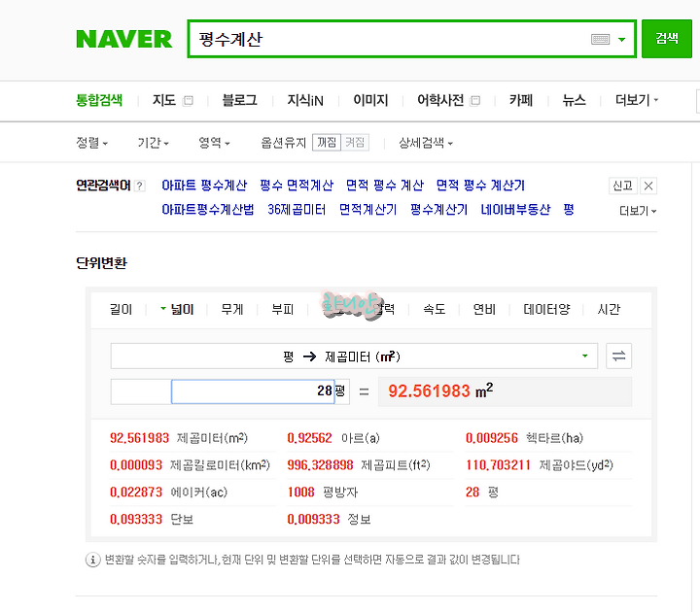Expand related searches 더보기

tap(638, 211)
